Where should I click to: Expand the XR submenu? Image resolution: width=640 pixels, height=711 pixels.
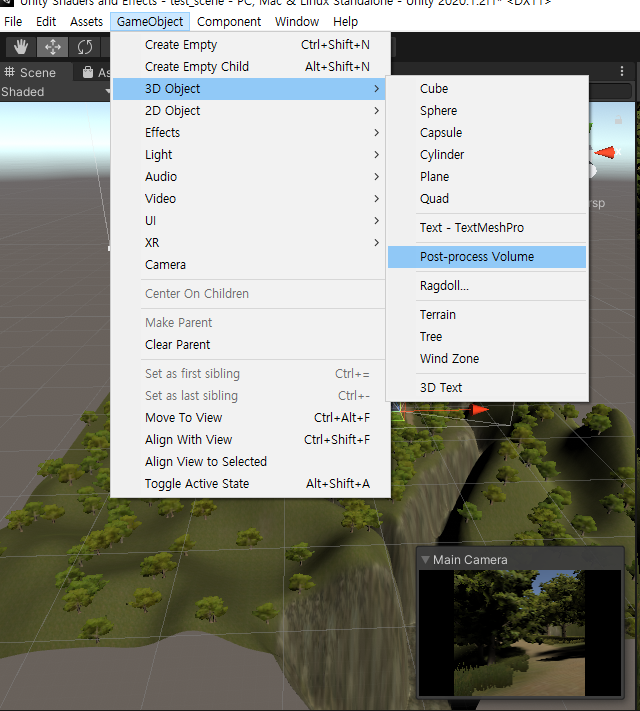click(249, 243)
